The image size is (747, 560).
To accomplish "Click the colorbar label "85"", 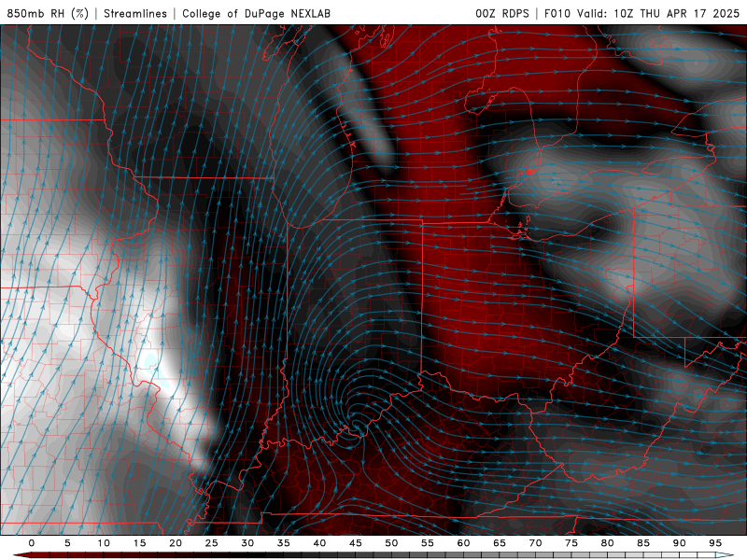I will [643, 543].
